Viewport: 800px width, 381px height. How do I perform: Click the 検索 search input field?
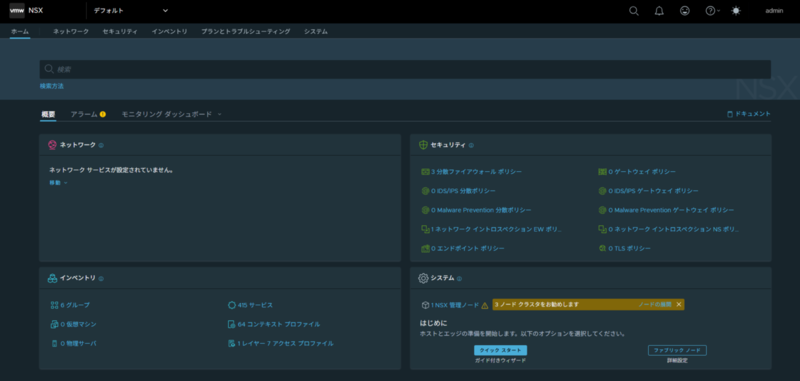[x=405, y=69]
